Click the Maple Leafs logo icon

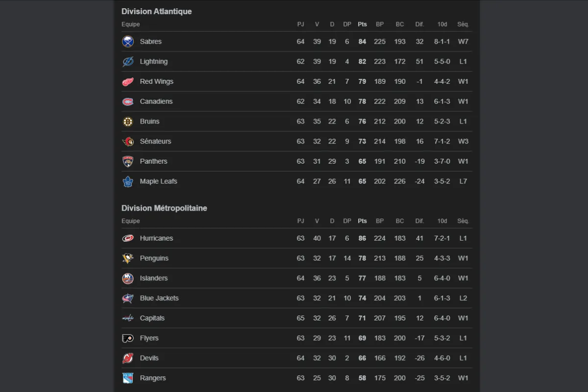point(128,181)
